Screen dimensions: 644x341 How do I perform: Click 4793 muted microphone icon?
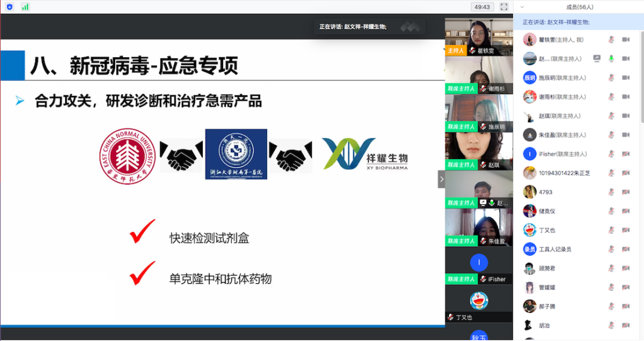point(611,192)
